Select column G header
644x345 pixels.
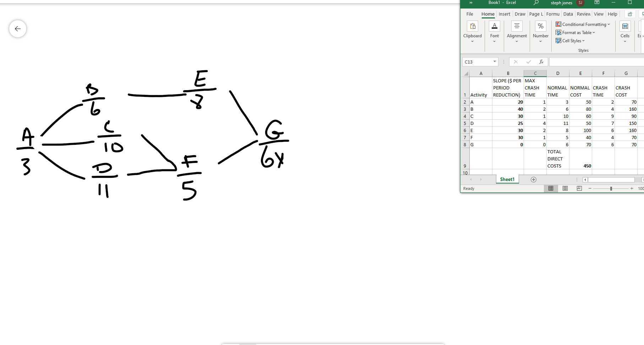point(626,73)
